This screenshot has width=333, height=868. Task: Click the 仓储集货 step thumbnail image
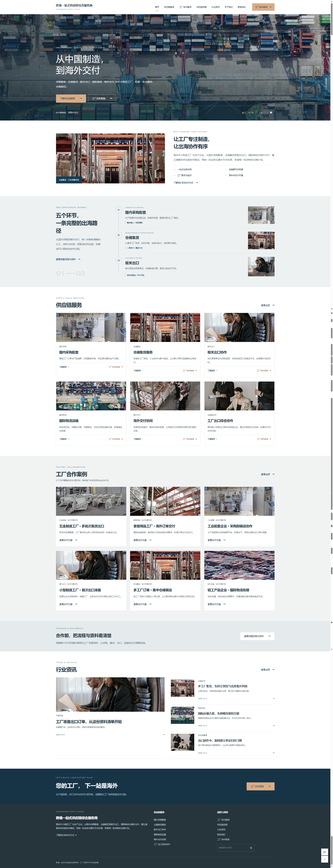pyautogui.click(x=261, y=240)
